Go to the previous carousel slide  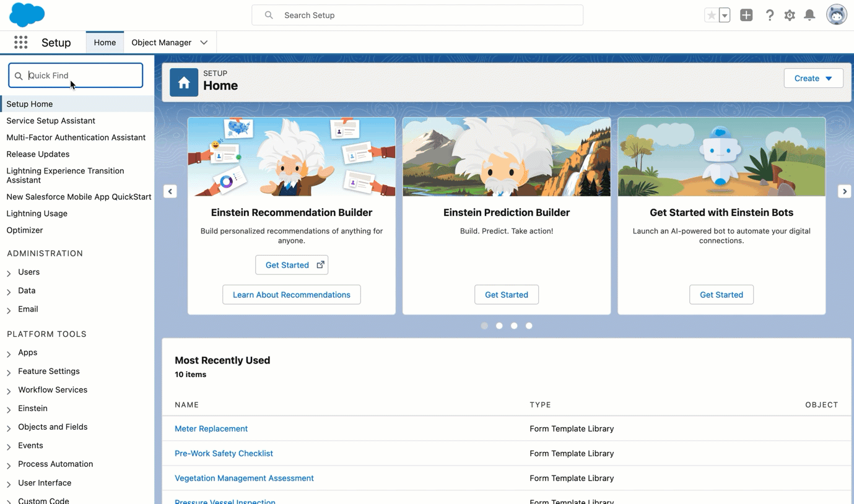[x=170, y=191]
